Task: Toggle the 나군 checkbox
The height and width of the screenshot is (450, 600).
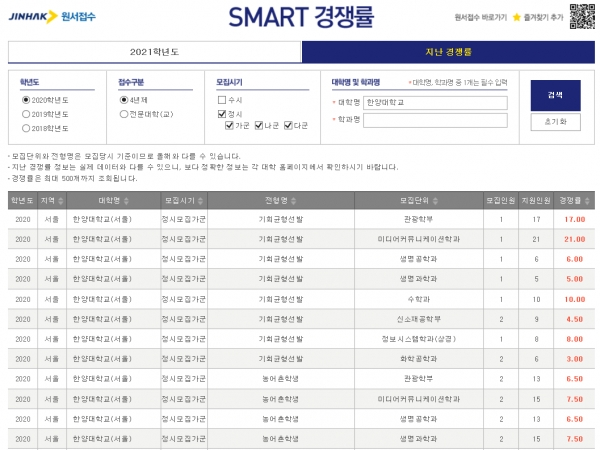Action: (x=260, y=126)
